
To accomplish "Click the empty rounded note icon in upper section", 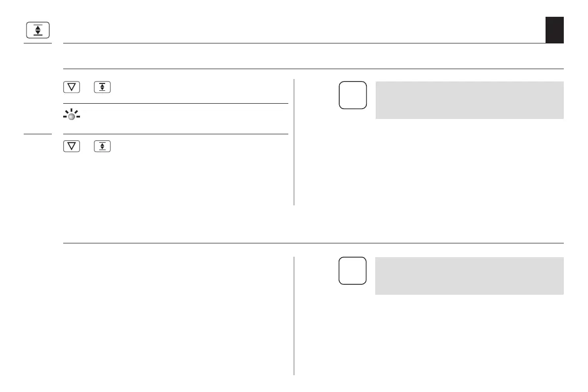I will click(353, 95).
